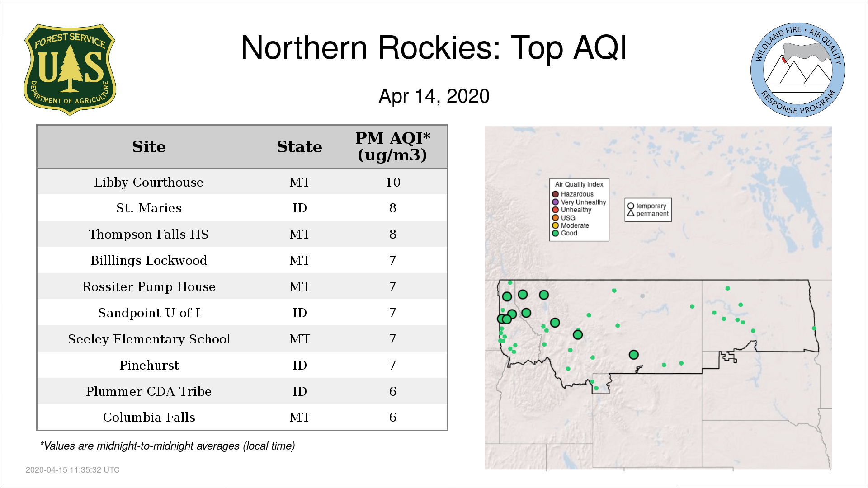Click the Air Quality Index legend title

579,184
